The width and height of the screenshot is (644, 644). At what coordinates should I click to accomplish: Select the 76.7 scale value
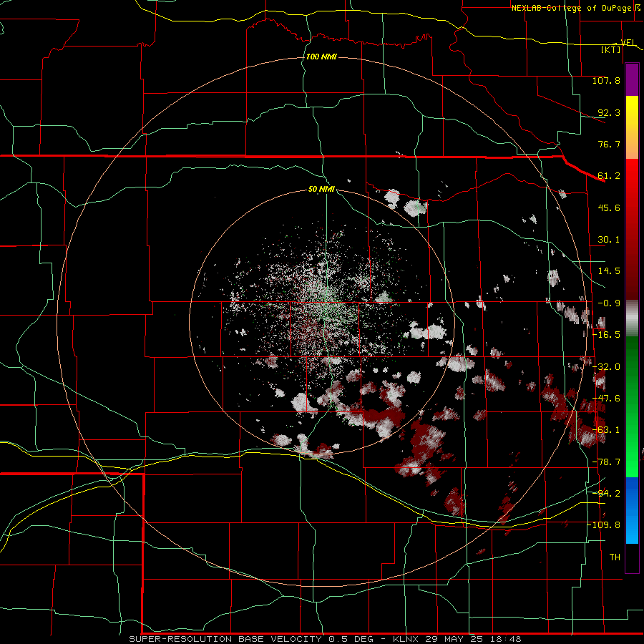point(609,144)
